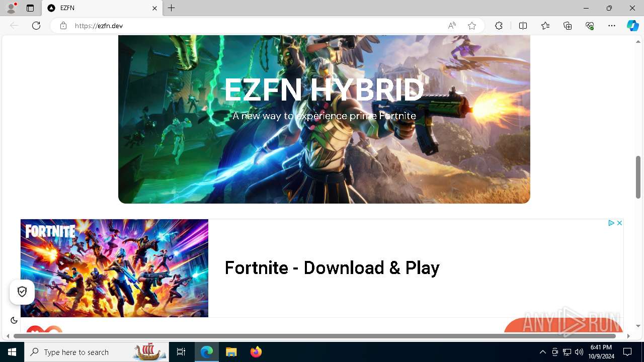
Task: Toggle dark mode moon icon
Action: coord(14,320)
